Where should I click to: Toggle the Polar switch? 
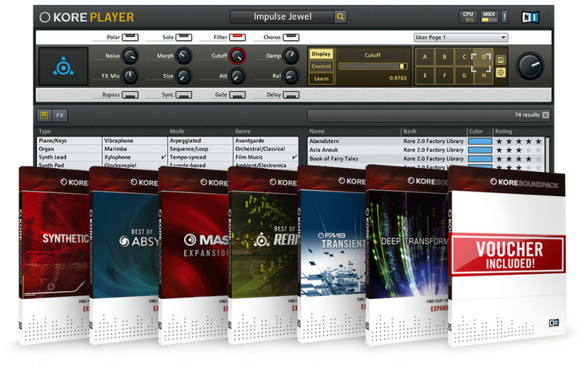coord(130,37)
